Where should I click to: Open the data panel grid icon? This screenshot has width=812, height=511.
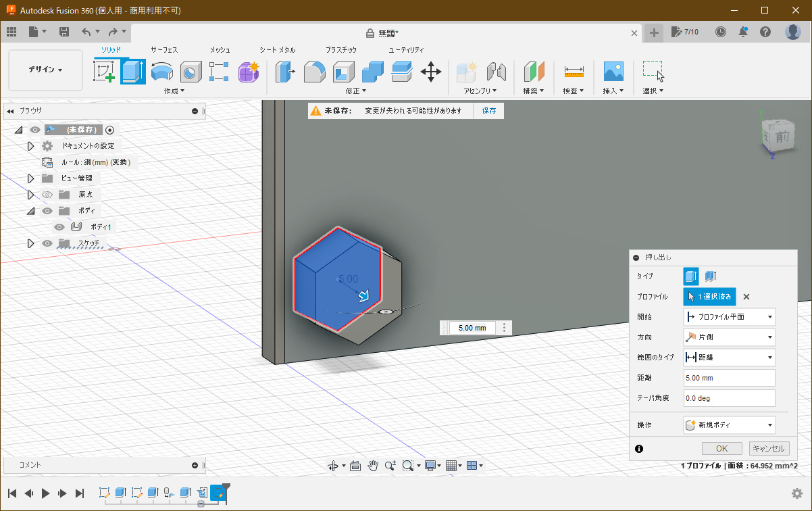pos(11,32)
